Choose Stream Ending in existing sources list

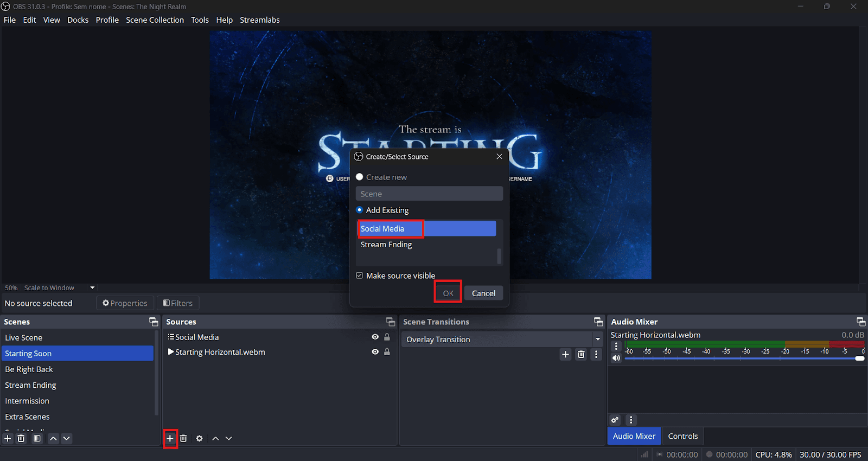[x=427, y=245]
